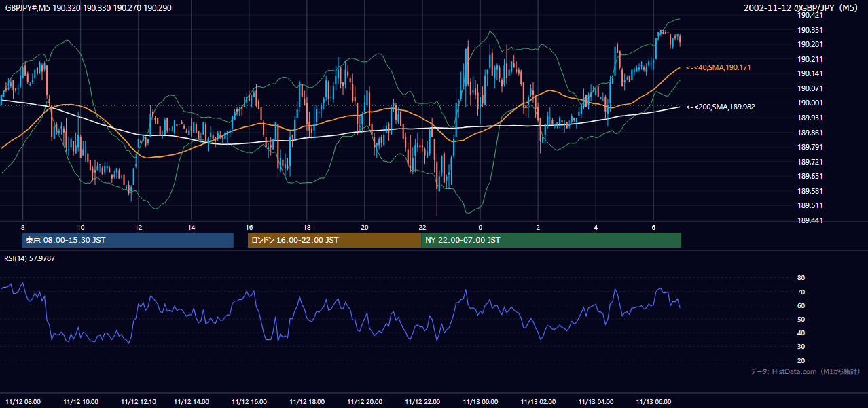Screen dimensions: 868x408
Task: Click price axis label 189.791
Action: click(x=810, y=147)
